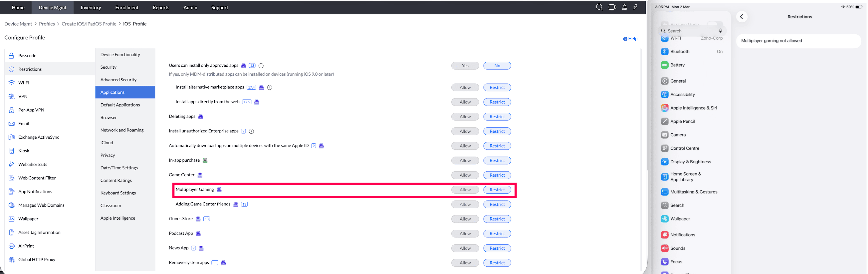Open the Reports menu
Viewport: 868px width, 274px height.
pos(161,7)
